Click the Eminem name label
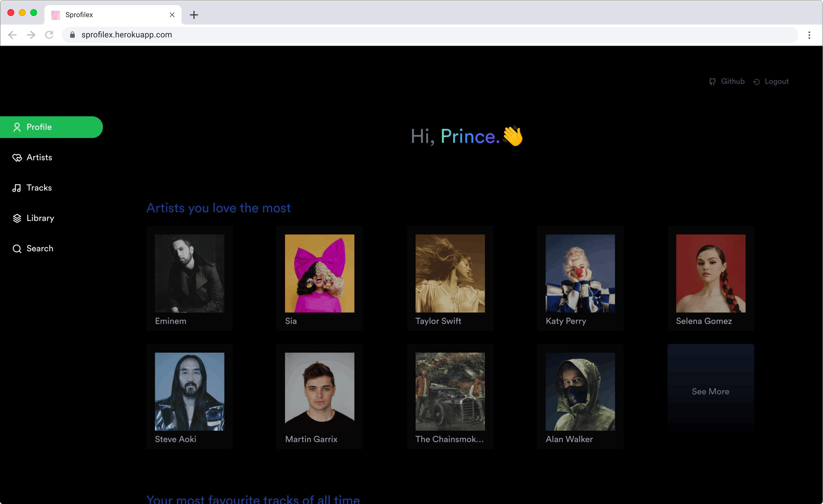 (171, 321)
